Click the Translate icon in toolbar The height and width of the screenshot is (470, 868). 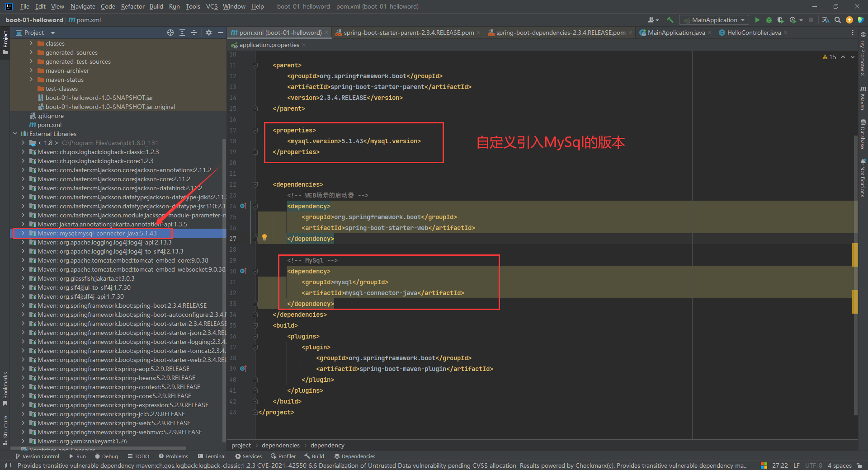tap(826, 20)
